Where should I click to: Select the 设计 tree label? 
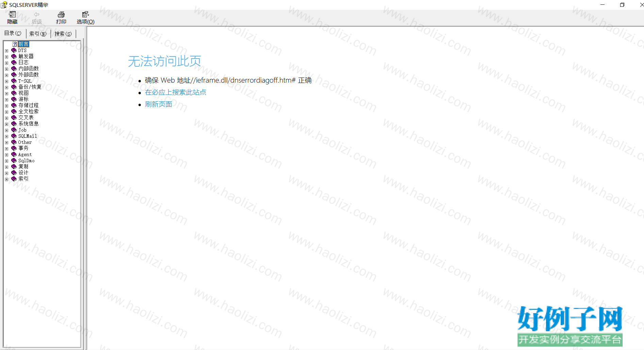click(23, 173)
